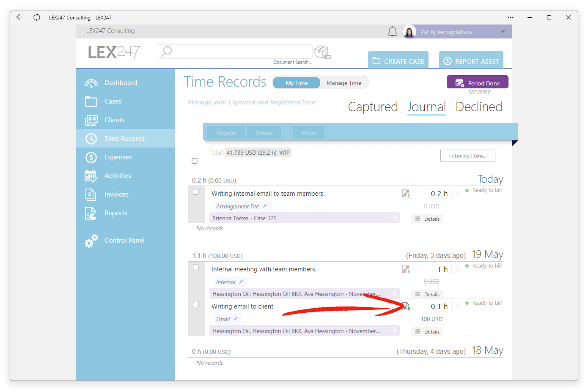The width and height of the screenshot is (588, 391).
Task: Click the Invoices document icon
Action: click(91, 194)
